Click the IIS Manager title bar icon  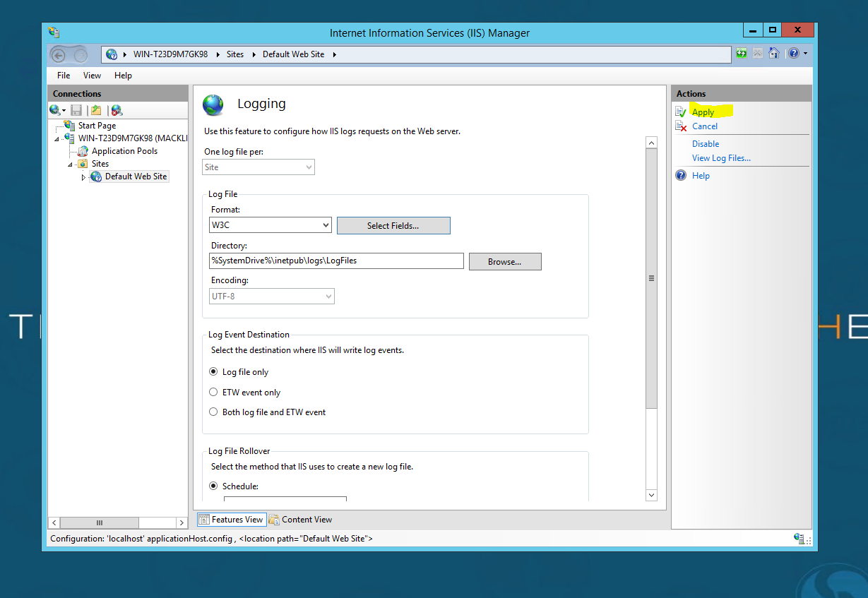click(54, 32)
